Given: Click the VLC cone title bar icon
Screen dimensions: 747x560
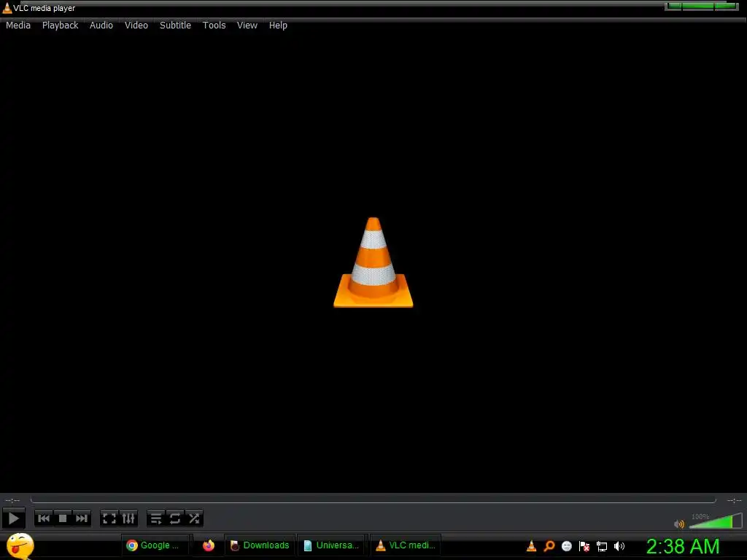Looking at the screenshot, I should [7, 8].
